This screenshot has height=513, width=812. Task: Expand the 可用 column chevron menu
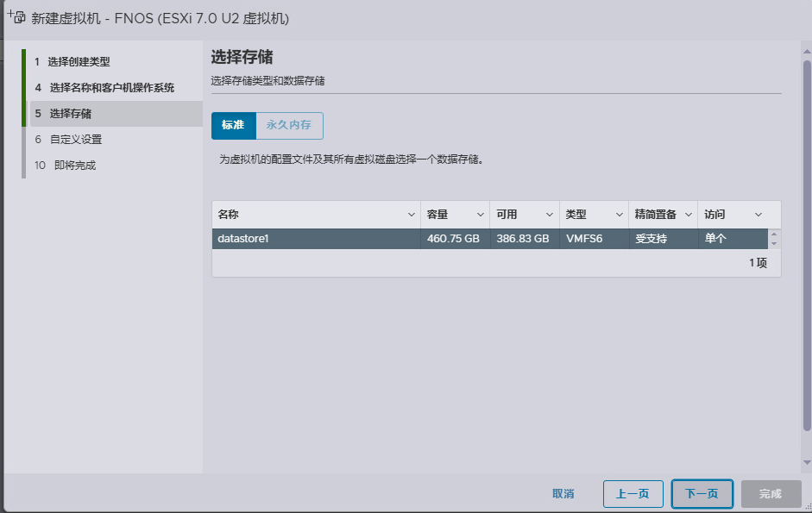point(549,215)
